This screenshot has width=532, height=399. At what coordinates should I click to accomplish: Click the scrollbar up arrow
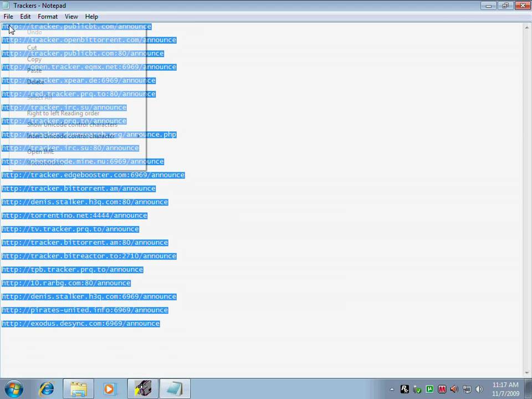(527, 28)
